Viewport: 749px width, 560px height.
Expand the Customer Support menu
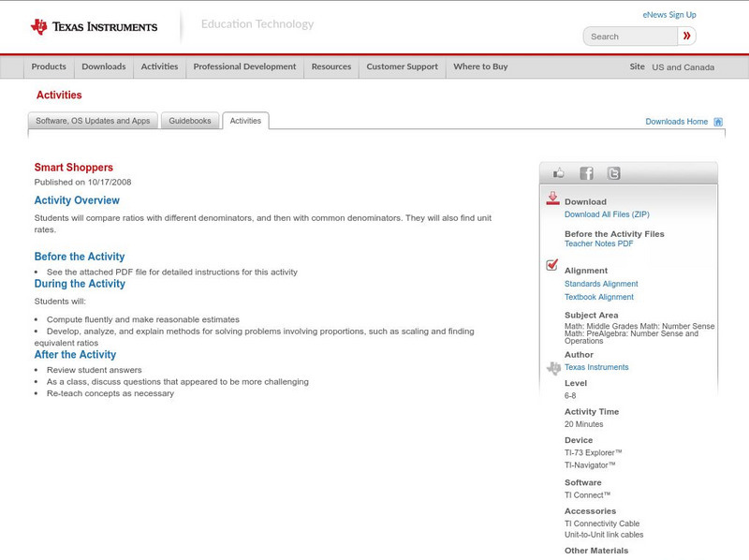[402, 66]
